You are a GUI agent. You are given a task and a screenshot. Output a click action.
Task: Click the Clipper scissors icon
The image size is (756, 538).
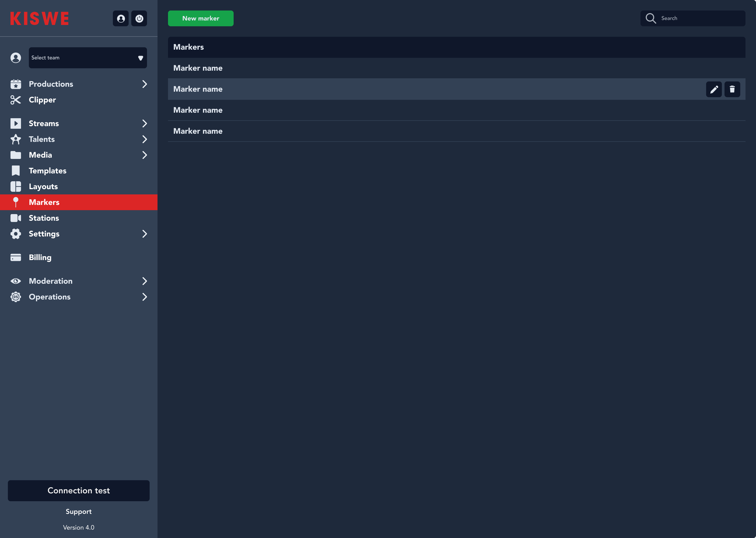pyautogui.click(x=15, y=100)
